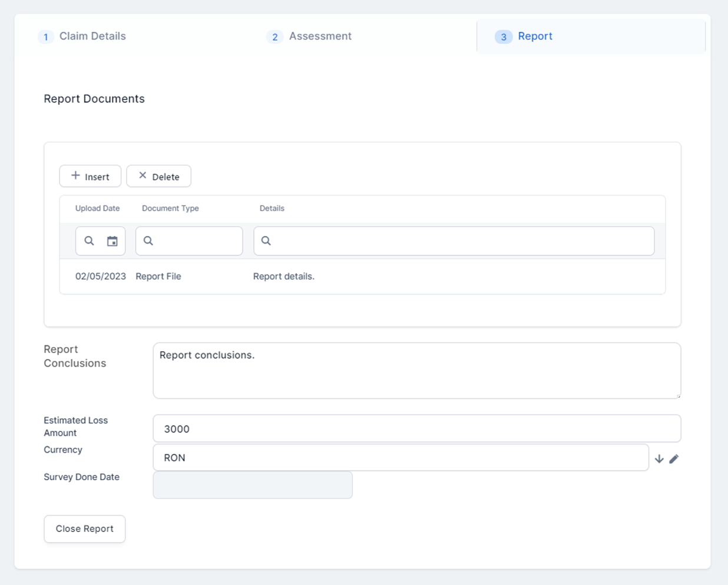The width and height of the screenshot is (728, 585).
Task: Select the 02/05/2023 Report File row
Action: [362, 277]
